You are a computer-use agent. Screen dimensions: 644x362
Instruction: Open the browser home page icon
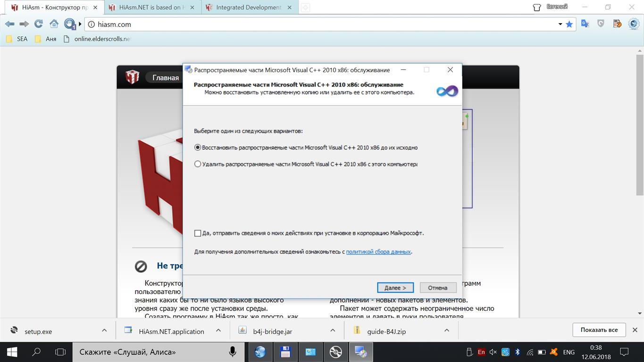[54, 24]
